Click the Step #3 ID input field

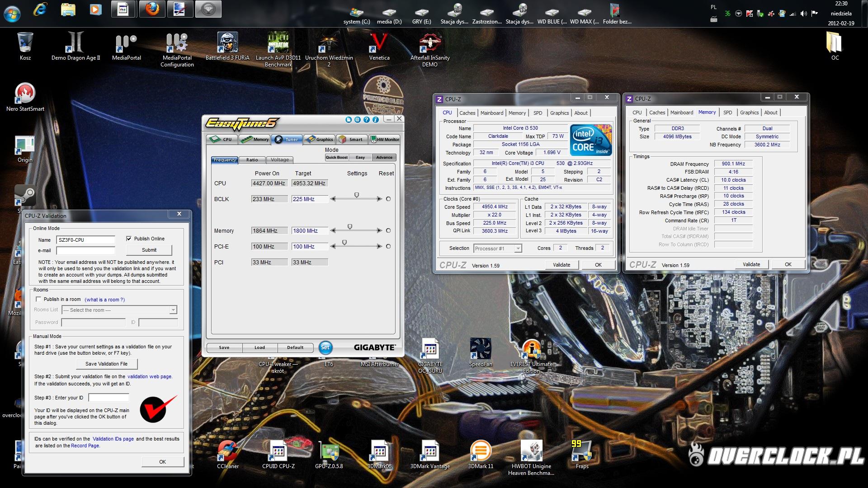(x=108, y=398)
